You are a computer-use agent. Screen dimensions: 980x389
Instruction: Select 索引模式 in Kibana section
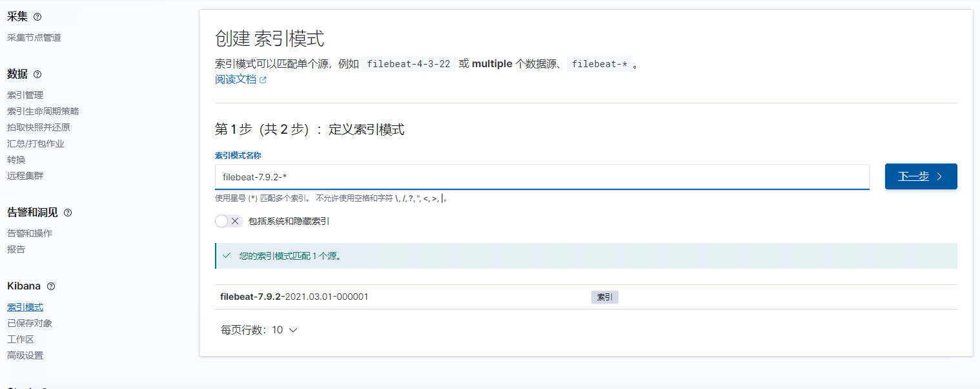25,307
